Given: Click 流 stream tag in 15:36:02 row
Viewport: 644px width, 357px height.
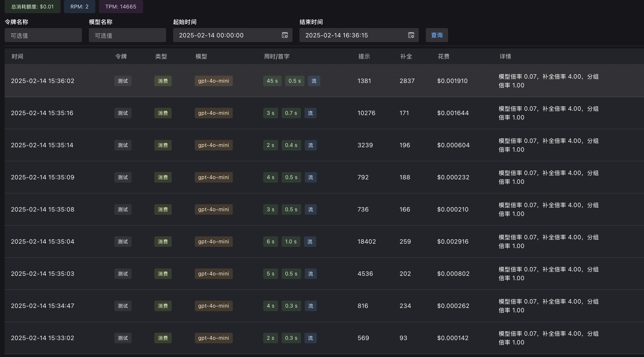Looking at the screenshot, I should 314,81.
